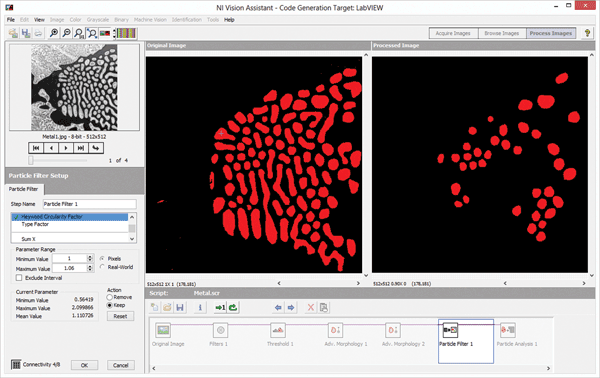Click the Cancel button
The width and height of the screenshot is (600, 378).
coord(121,365)
